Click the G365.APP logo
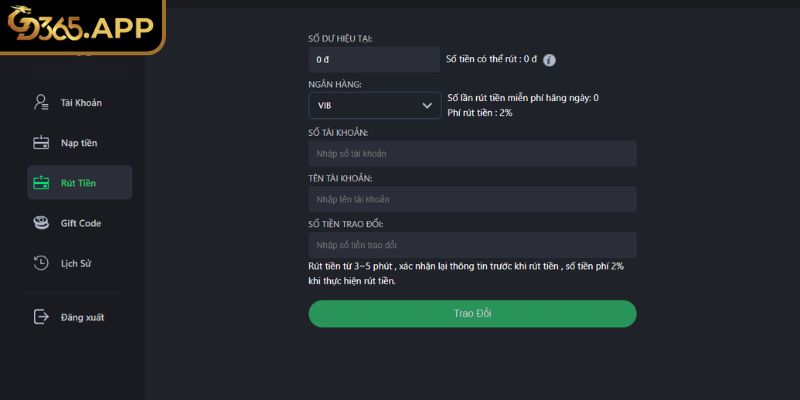800x400 pixels. tap(80, 27)
